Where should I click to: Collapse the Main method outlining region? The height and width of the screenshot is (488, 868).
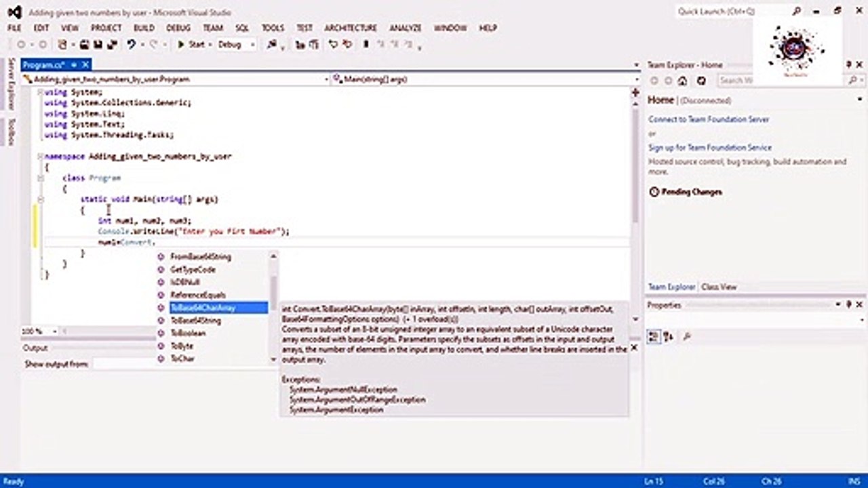(x=41, y=199)
